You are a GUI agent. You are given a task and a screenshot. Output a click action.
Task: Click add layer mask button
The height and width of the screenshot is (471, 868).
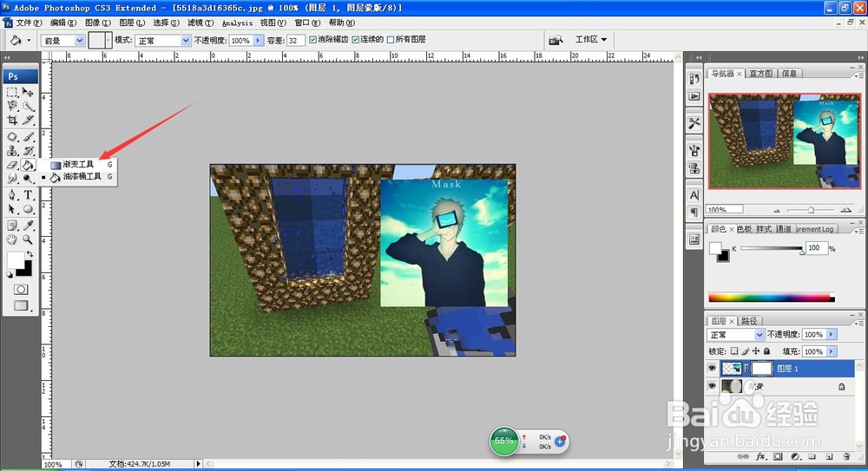pyautogui.click(x=778, y=456)
